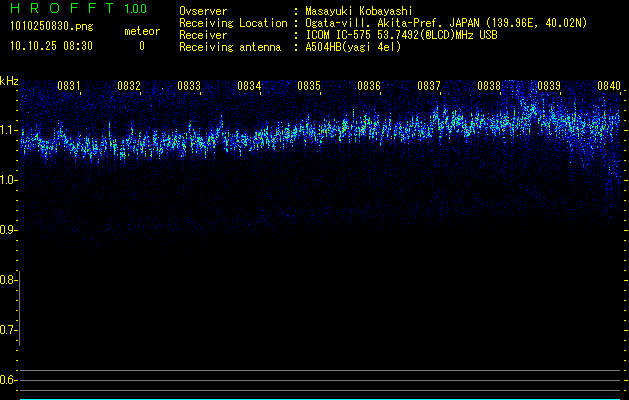
Task: Click the 0840 time marker
Action: [609, 87]
